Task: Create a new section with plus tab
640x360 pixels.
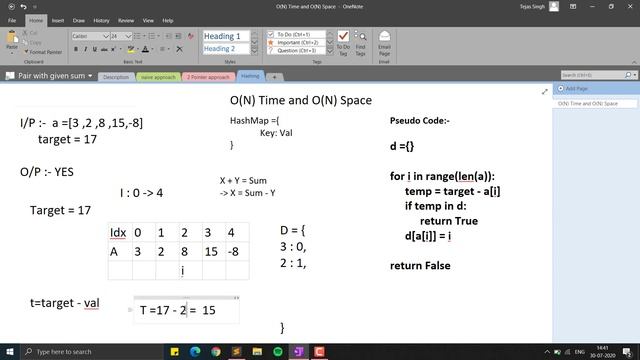Action: click(274, 77)
